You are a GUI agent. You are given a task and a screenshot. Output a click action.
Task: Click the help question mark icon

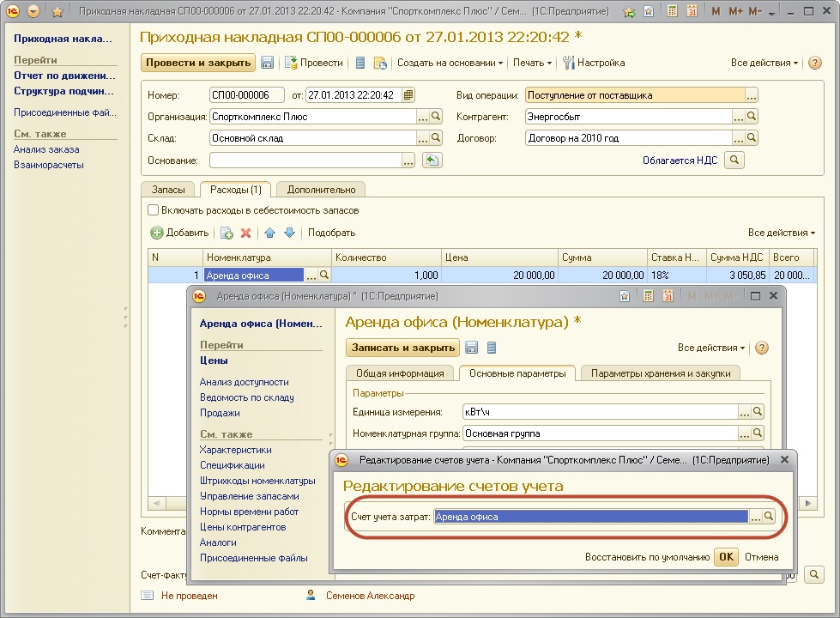pyautogui.click(x=814, y=63)
